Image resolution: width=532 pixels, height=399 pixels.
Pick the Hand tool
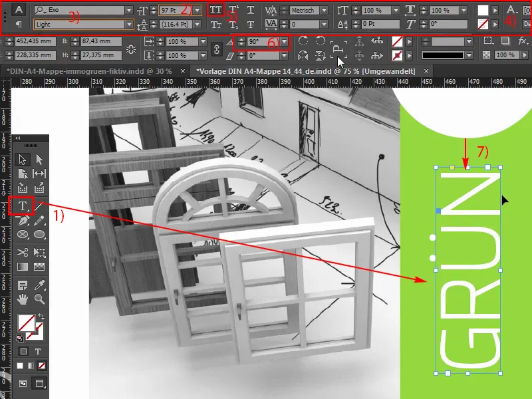pos(22,299)
